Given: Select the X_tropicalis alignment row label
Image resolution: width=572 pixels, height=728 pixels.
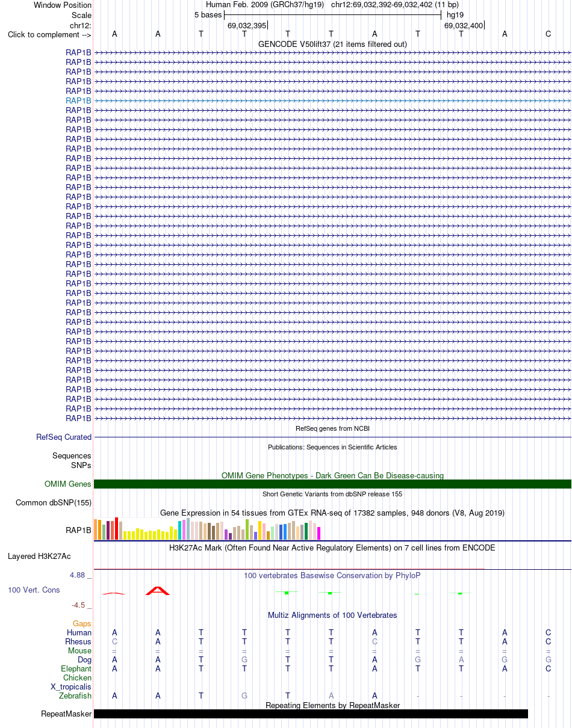Looking at the screenshot, I should (71, 686).
